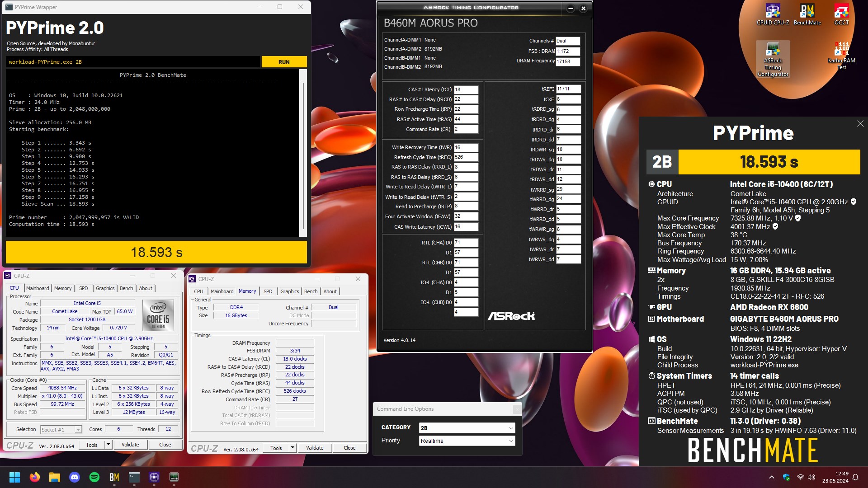The height and width of the screenshot is (488, 868).
Task: Open Windows Security tray icon
Action: [786, 477]
